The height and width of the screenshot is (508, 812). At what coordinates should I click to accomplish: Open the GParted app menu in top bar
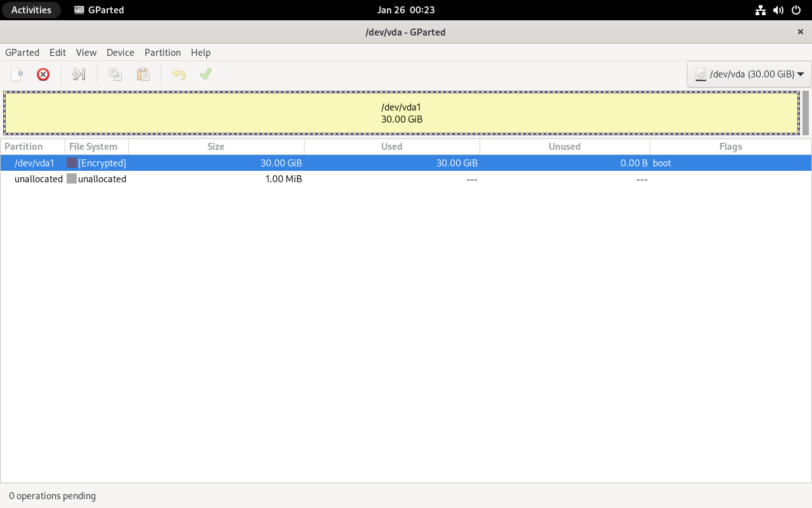point(99,10)
